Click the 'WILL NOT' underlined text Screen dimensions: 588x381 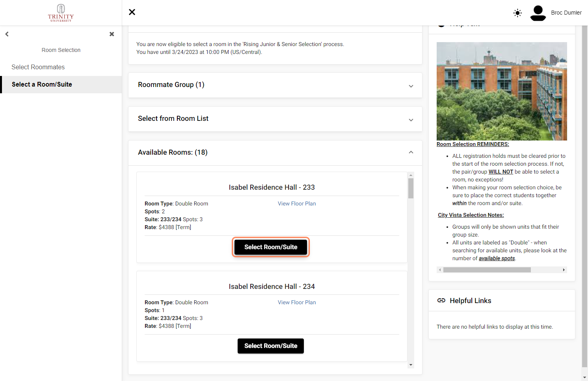point(501,172)
